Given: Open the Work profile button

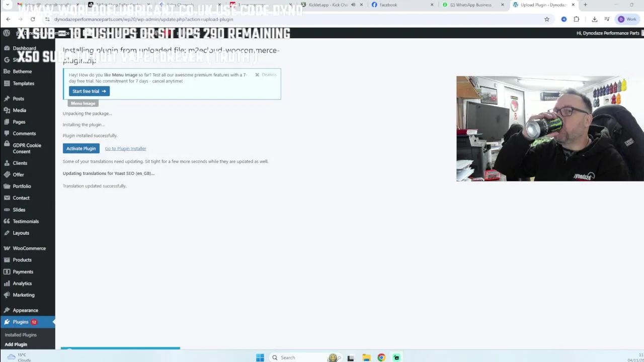Looking at the screenshot, I should coord(627,19).
